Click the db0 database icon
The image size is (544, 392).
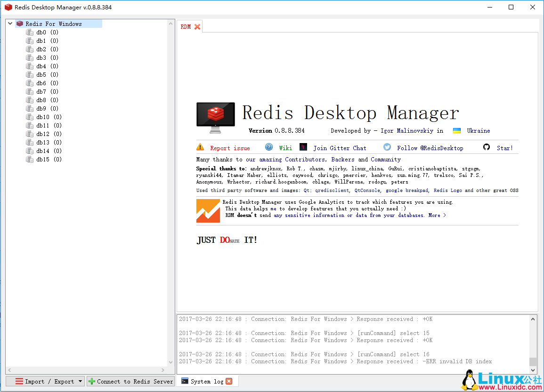[x=30, y=32]
